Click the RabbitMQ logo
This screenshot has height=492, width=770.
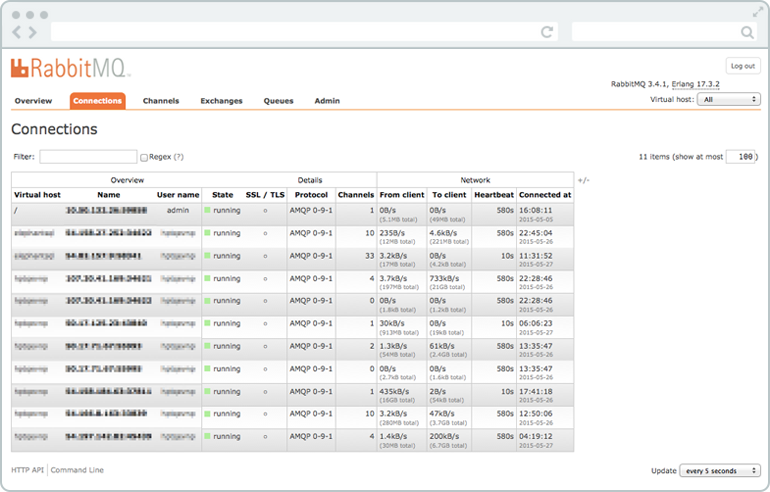(x=70, y=68)
